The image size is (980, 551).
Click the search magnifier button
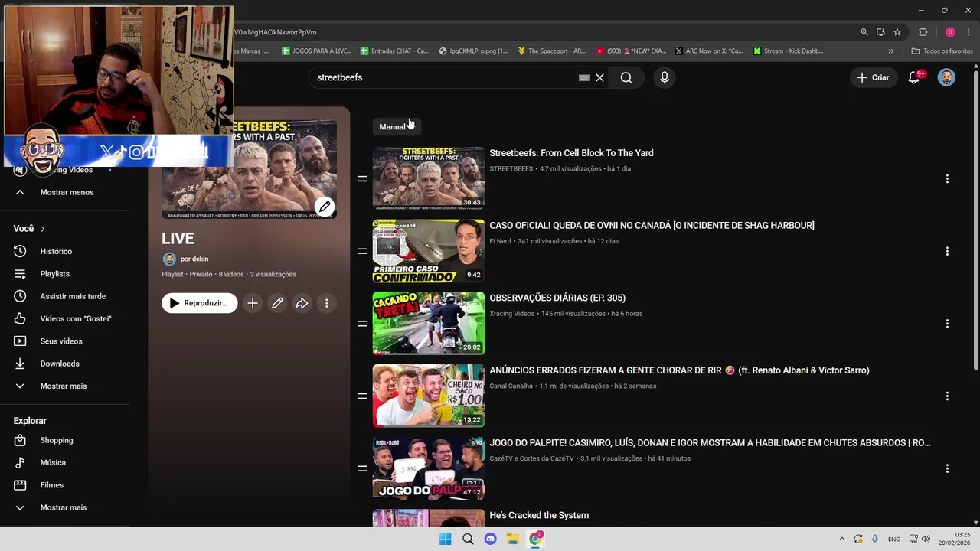(x=626, y=77)
